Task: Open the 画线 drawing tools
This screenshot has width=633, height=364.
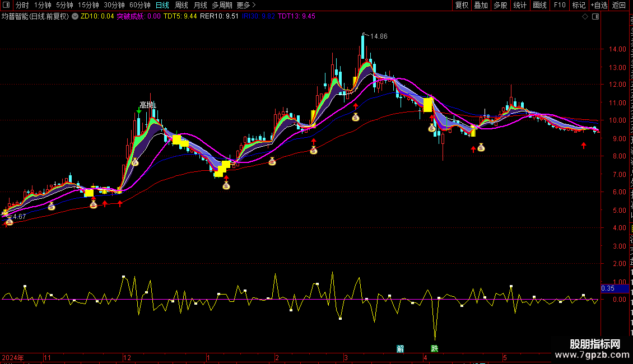Action: point(539,5)
